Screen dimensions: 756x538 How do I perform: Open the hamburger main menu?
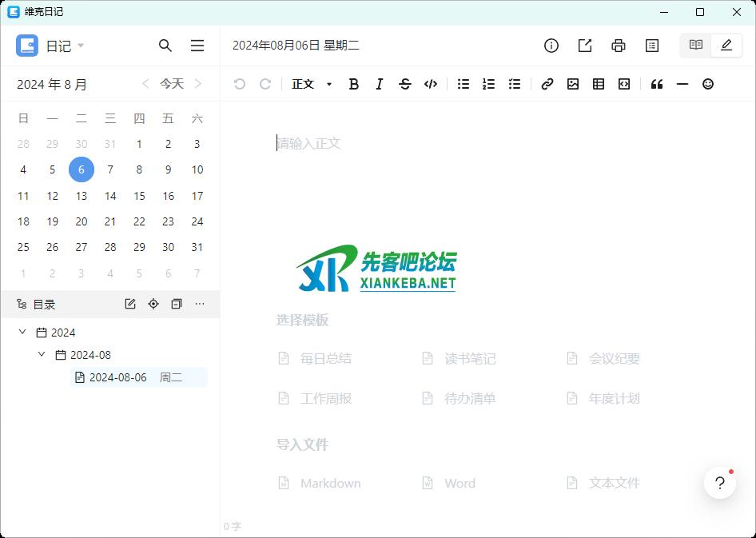[x=197, y=46]
